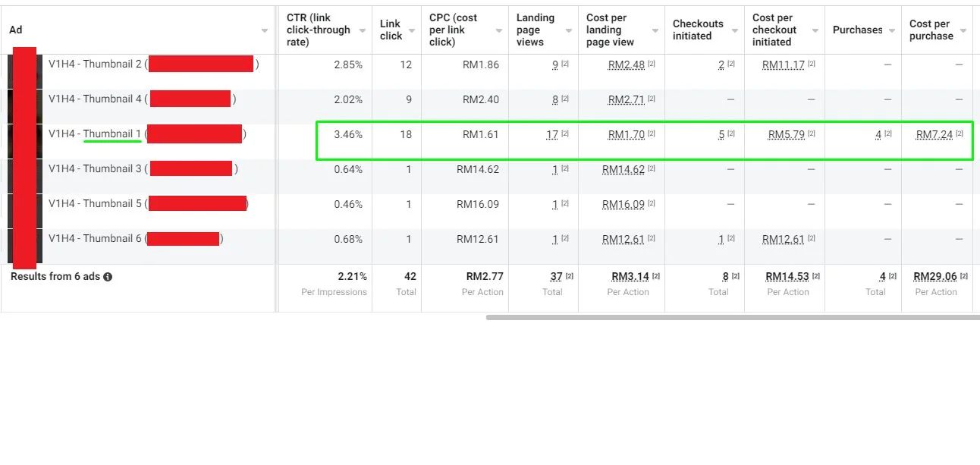
Task: Click the RM14.62 CPC value in Thumbnail 3 row
Action: tap(478, 169)
